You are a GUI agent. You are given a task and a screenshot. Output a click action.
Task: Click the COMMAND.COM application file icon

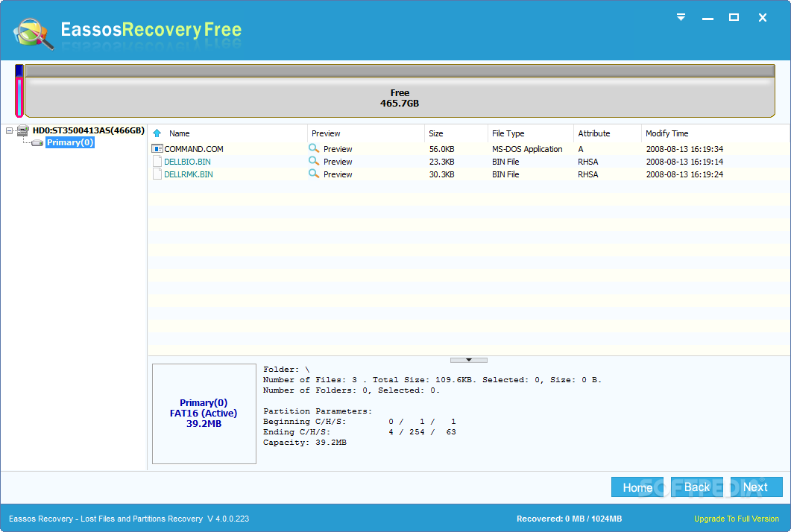pyautogui.click(x=157, y=149)
